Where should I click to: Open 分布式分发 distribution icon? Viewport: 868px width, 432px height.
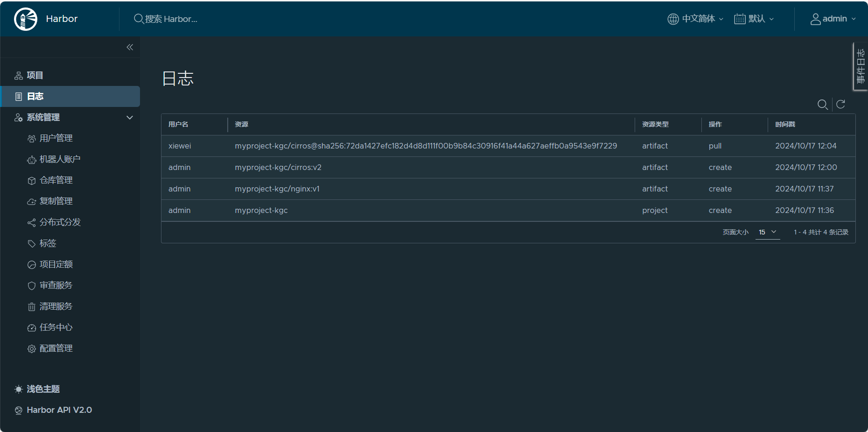32,222
